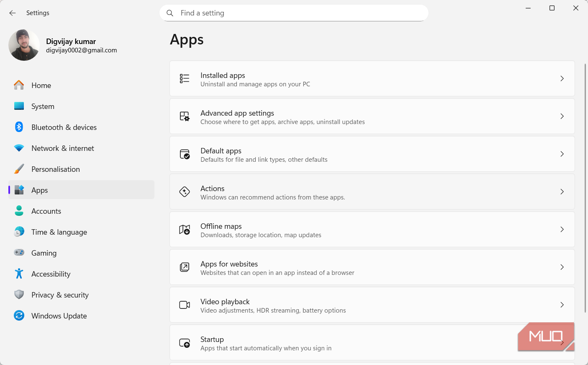
Task: Click the Accessibility figure icon
Action: (19, 274)
